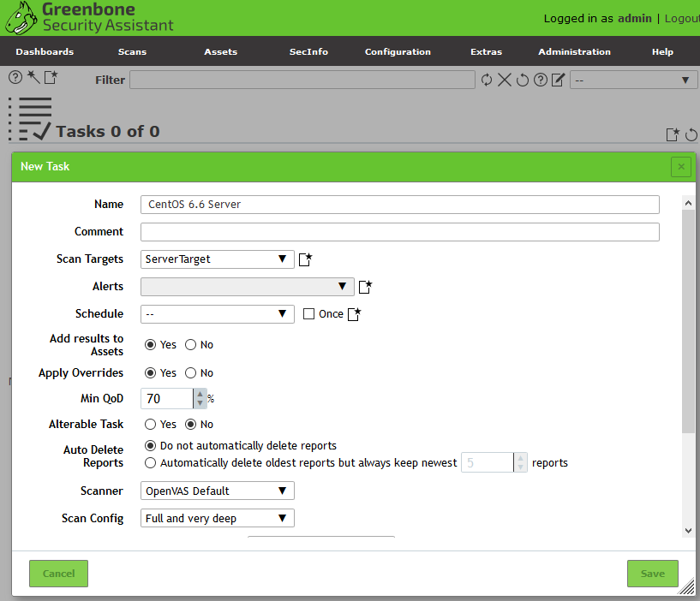Select Yes for Add results to Assets
Screen dimensions: 700x601
pos(151,345)
